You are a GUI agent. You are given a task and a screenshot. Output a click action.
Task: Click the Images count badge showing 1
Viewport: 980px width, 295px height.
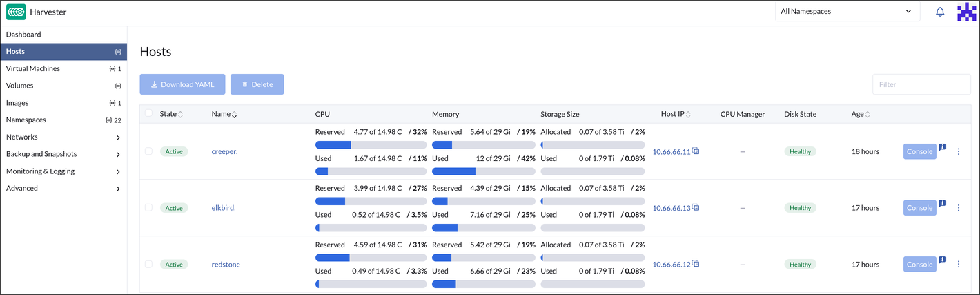(115, 103)
